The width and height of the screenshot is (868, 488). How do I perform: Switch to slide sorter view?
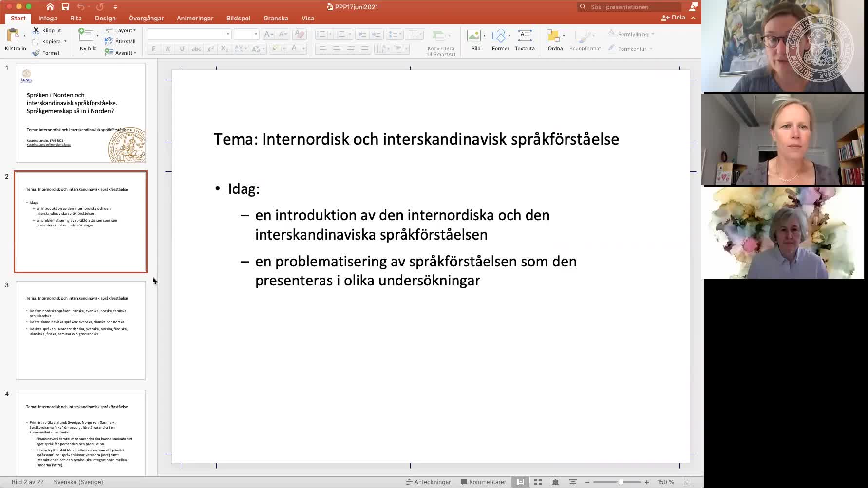(x=538, y=482)
